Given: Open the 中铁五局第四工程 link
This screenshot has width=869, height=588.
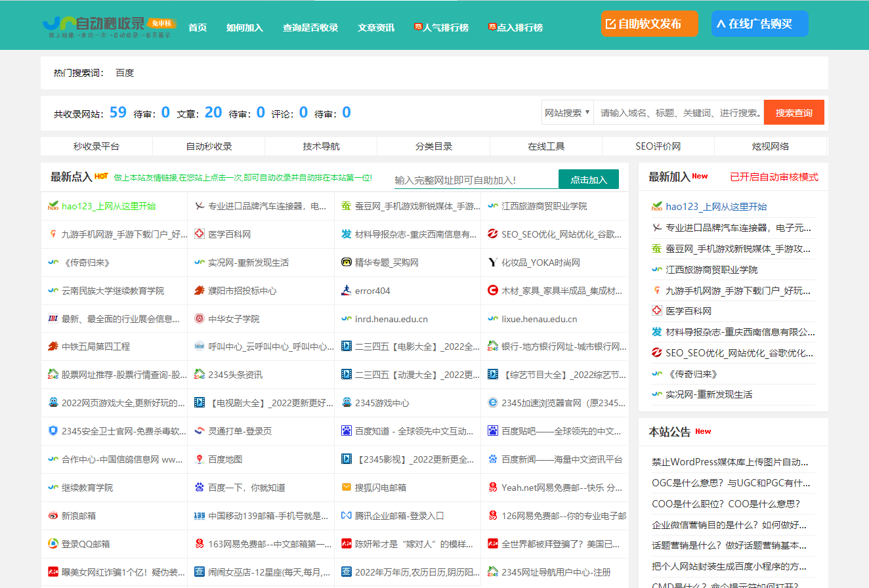Looking at the screenshot, I should click(96, 347).
